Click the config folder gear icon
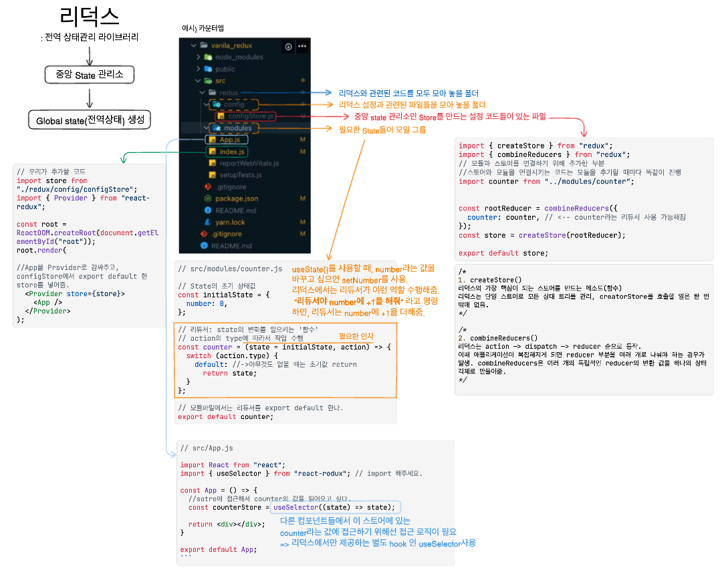 click(217, 104)
